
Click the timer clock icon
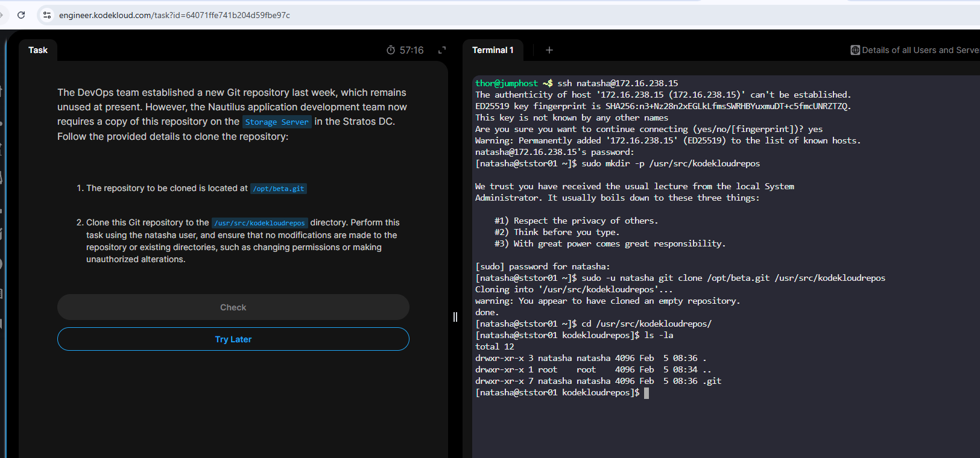tap(391, 50)
